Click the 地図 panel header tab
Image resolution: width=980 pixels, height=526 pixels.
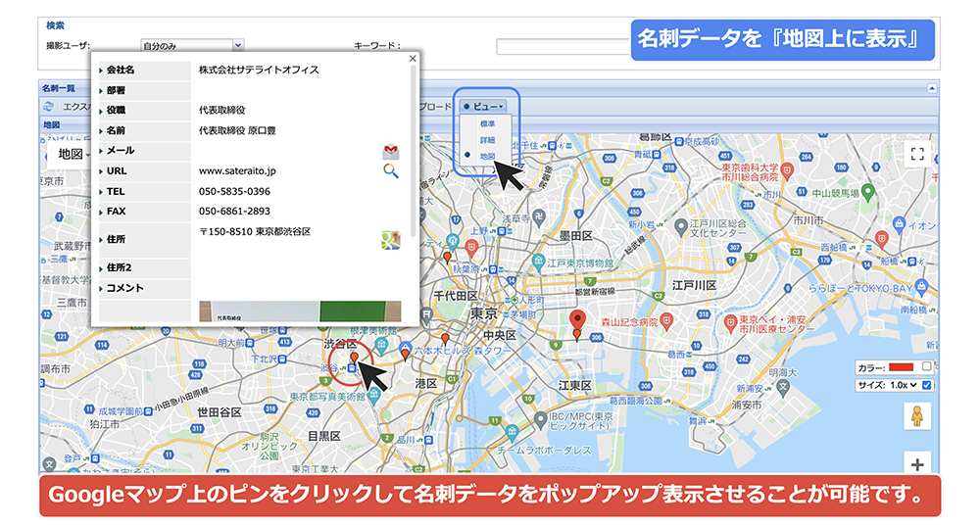point(52,125)
